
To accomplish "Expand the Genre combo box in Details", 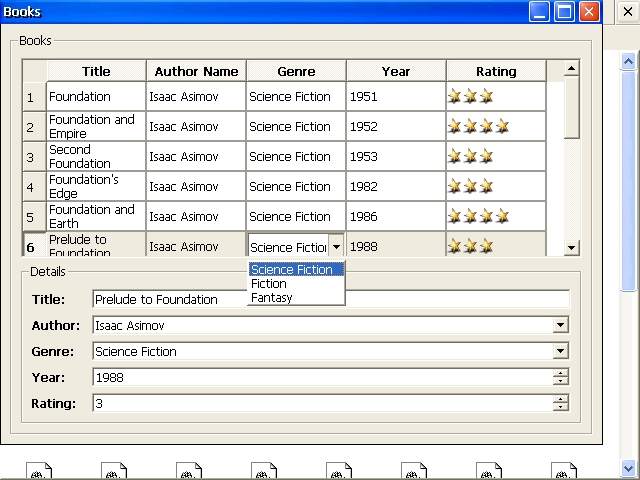I will [561, 351].
